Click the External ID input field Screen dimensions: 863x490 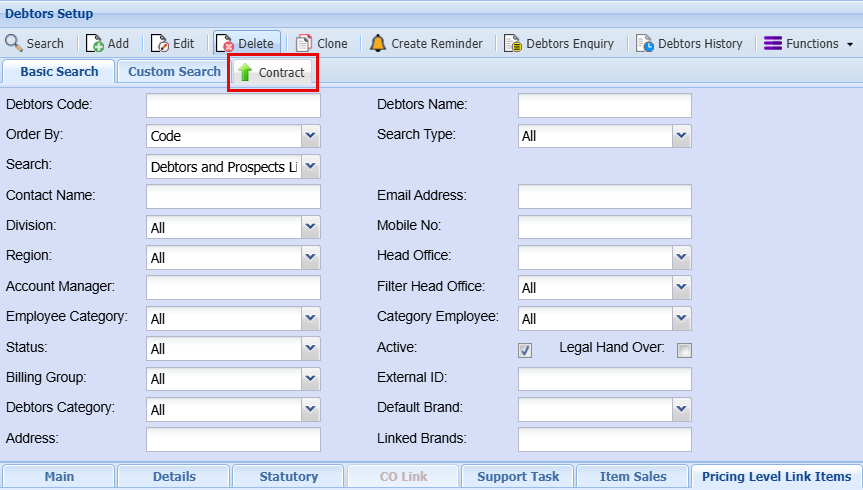pyautogui.click(x=605, y=379)
